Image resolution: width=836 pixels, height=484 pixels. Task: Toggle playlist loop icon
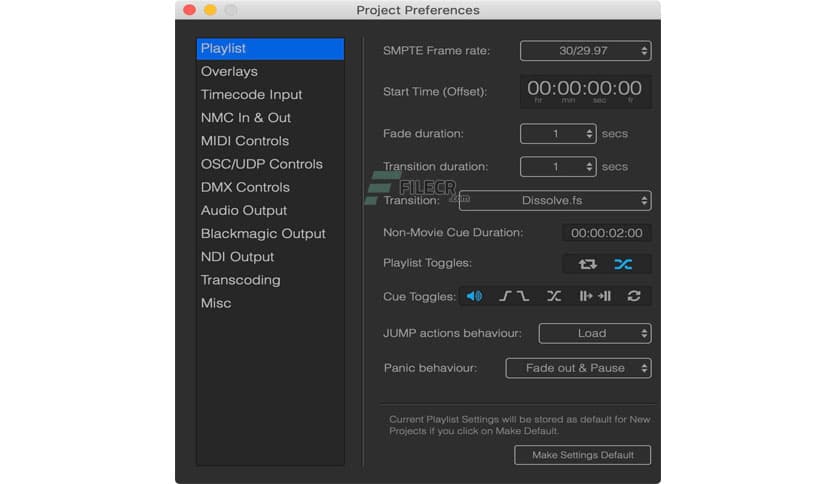point(587,264)
